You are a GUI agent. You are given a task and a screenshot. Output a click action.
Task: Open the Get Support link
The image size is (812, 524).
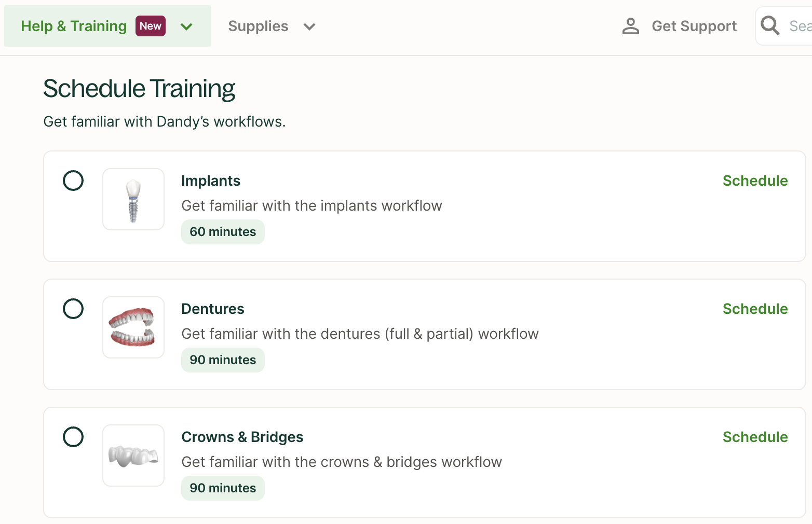click(694, 26)
